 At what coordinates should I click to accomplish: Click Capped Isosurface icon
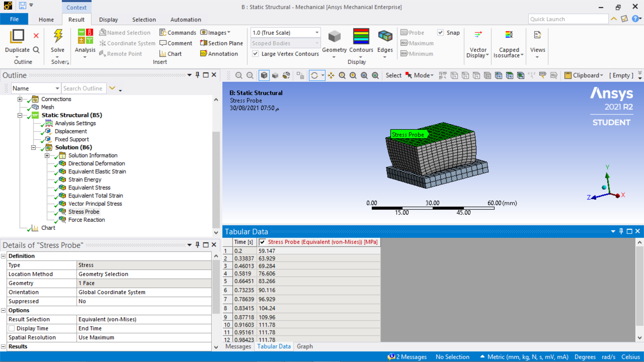(x=509, y=35)
